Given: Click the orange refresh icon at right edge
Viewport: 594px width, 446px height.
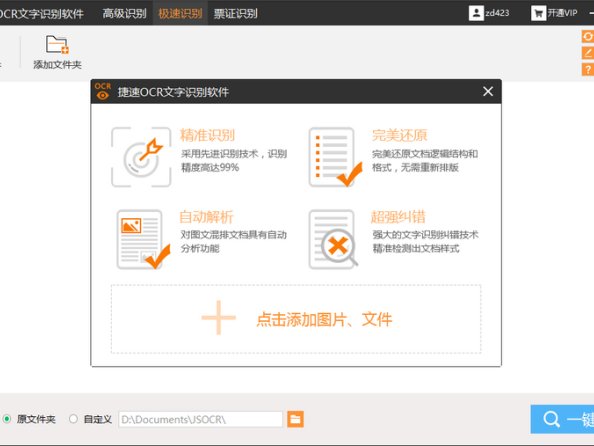Looking at the screenshot, I should [588, 36].
